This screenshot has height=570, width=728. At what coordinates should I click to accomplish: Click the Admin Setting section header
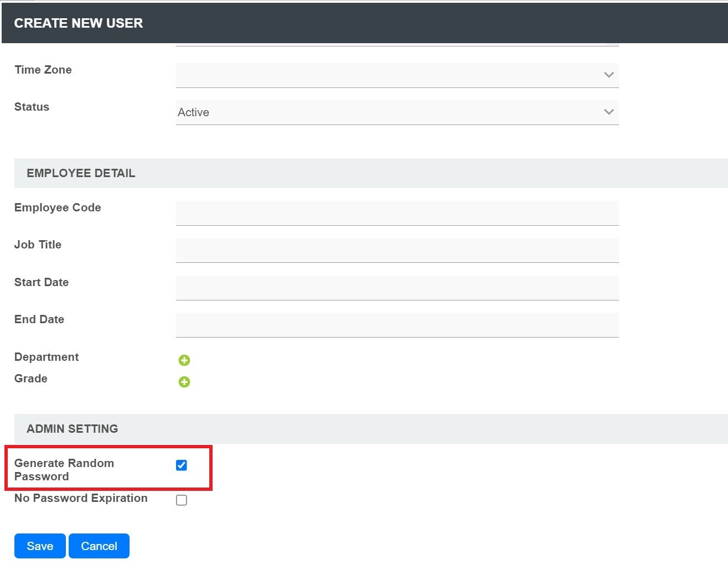tap(73, 429)
